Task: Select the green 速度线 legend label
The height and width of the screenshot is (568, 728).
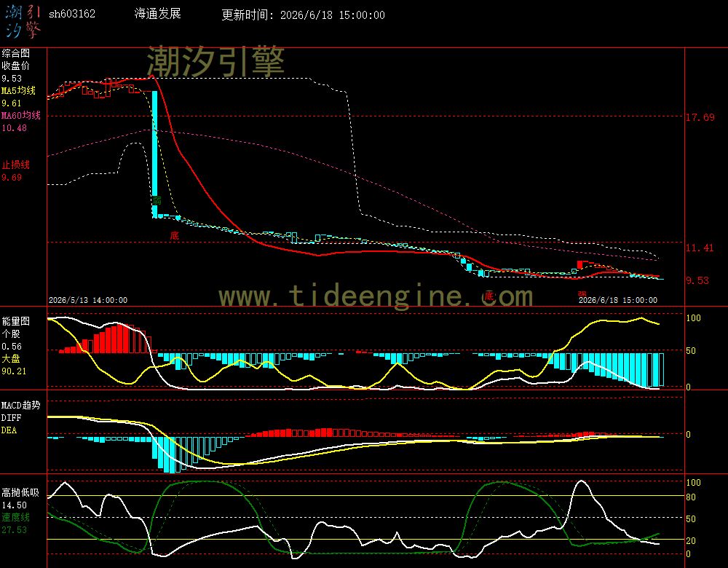Action: (16, 517)
